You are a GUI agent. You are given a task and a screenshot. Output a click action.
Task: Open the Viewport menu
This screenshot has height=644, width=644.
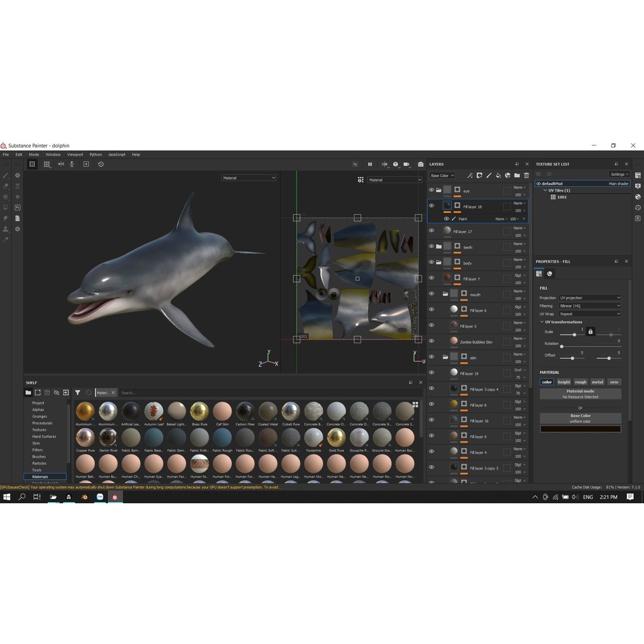click(75, 154)
